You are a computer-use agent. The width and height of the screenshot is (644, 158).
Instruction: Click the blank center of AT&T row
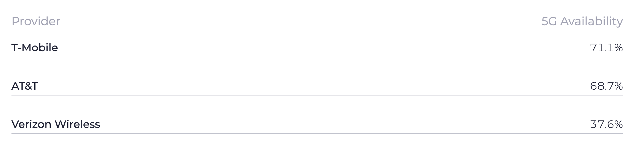click(317, 86)
